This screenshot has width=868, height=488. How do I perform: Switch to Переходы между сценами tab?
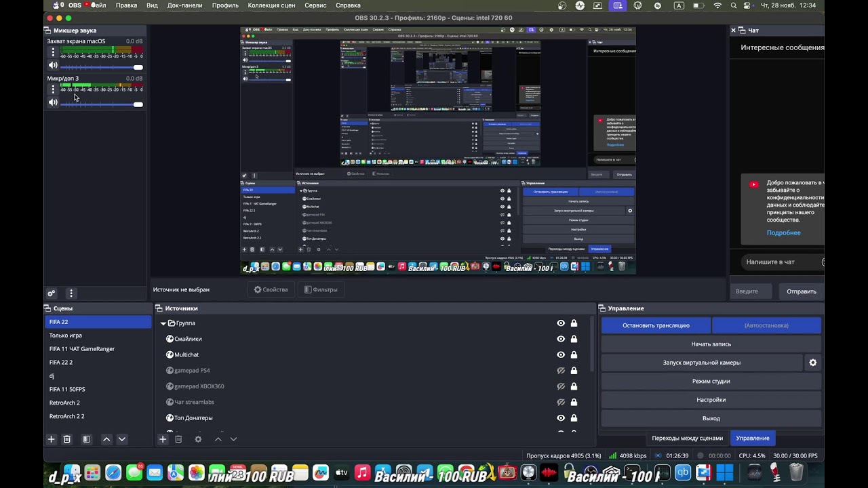(x=687, y=438)
